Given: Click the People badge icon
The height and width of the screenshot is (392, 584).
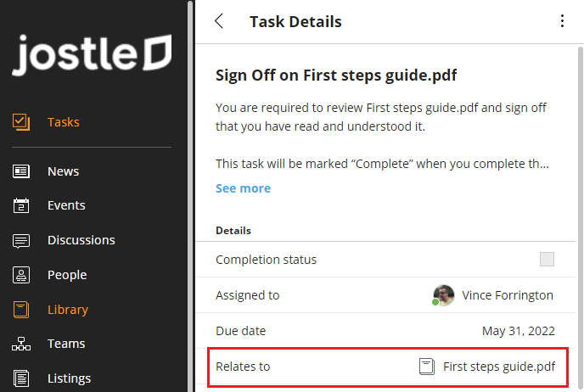Looking at the screenshot, I should click(x=21, y=275).
